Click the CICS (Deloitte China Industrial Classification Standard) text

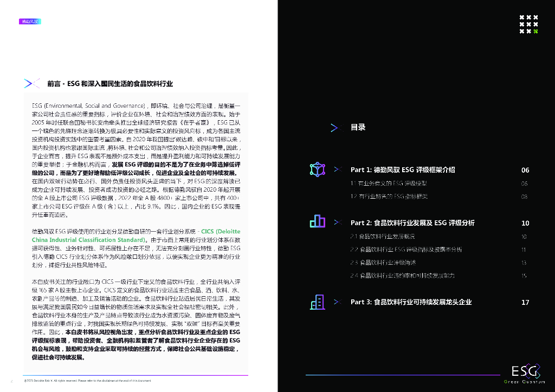click(136, 235)
